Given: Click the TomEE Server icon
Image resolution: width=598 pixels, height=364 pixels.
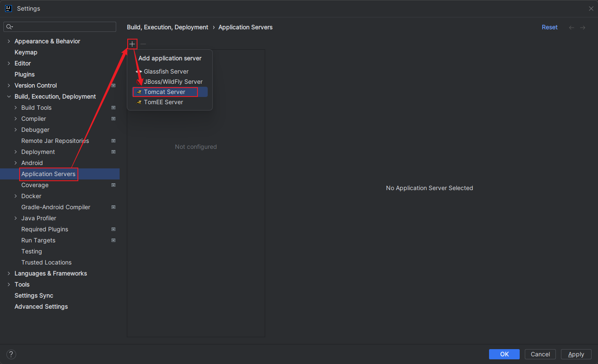Looking at the screenshot, I should coord(139,102).
